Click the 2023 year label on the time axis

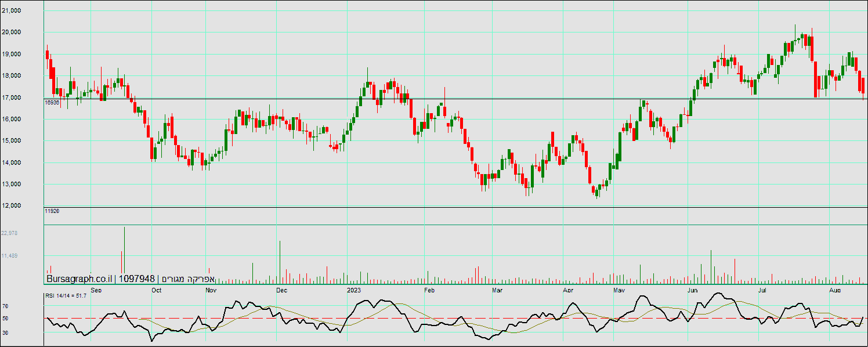(x=354, y=289)
